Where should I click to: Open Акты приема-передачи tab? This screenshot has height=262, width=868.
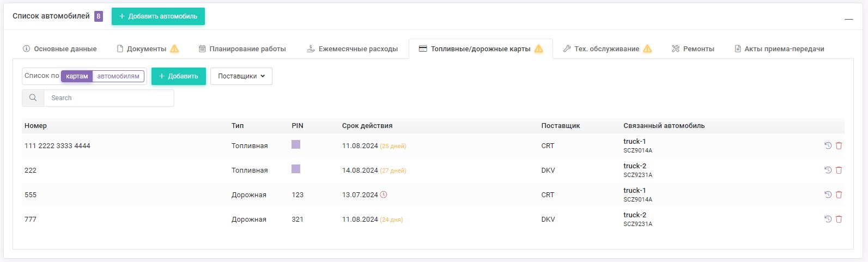(x=779, y=48)
